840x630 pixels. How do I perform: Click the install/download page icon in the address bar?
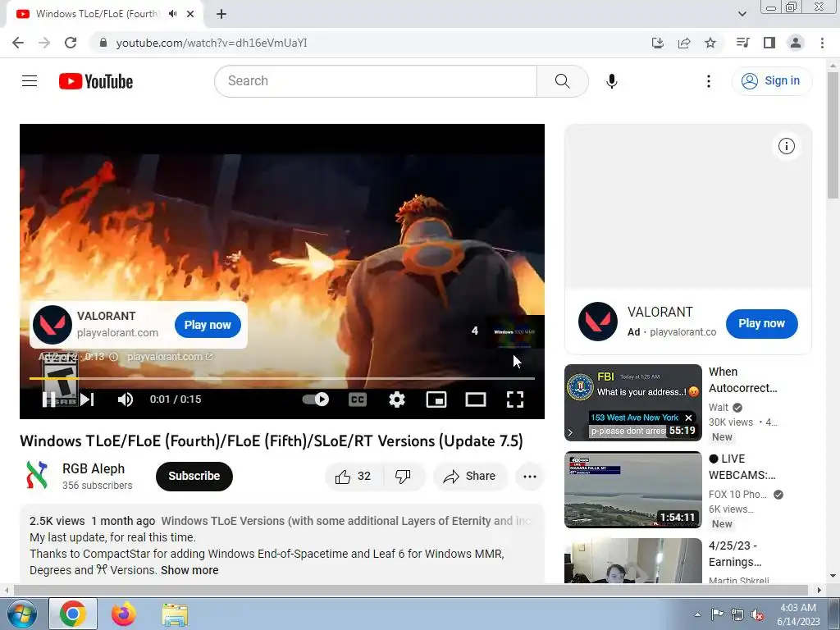(x=657, y=43)
